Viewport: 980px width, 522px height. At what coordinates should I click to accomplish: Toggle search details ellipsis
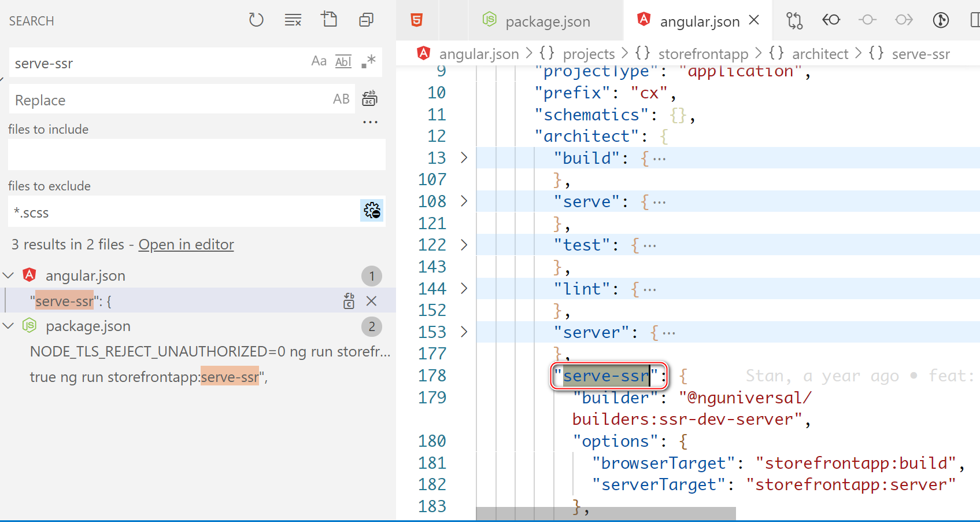[370, 122]
